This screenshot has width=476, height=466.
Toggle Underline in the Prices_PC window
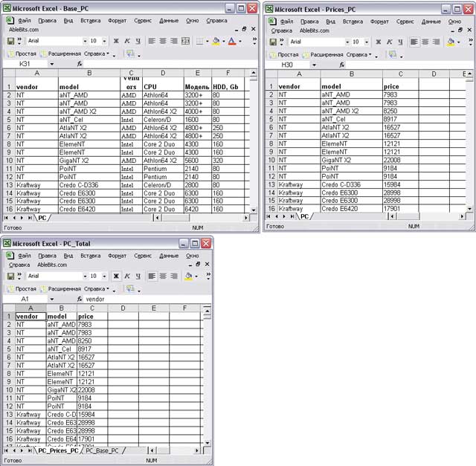399,42
